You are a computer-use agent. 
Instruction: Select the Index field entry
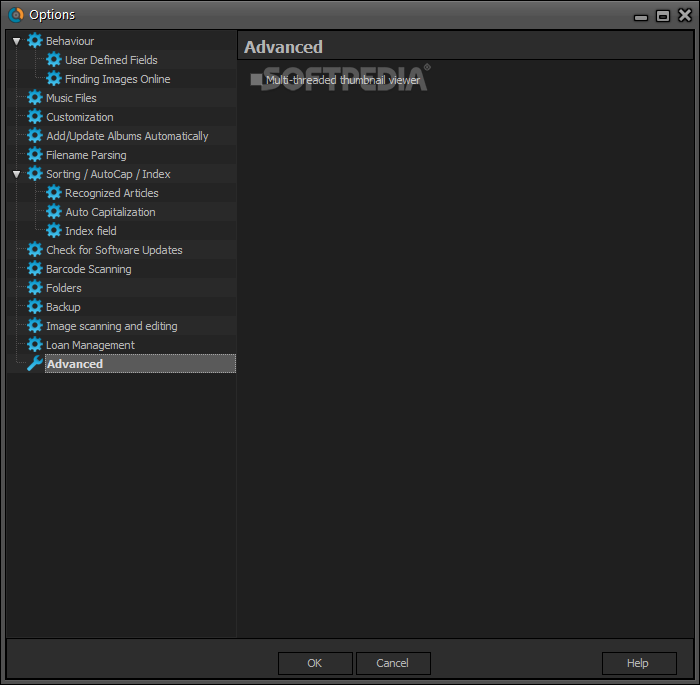(x=91, y=231)
